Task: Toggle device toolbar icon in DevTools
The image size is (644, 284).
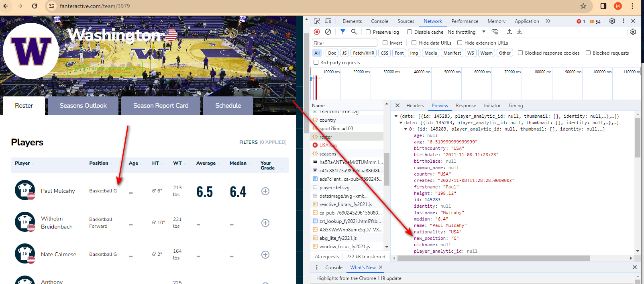Action: [328, 21]
